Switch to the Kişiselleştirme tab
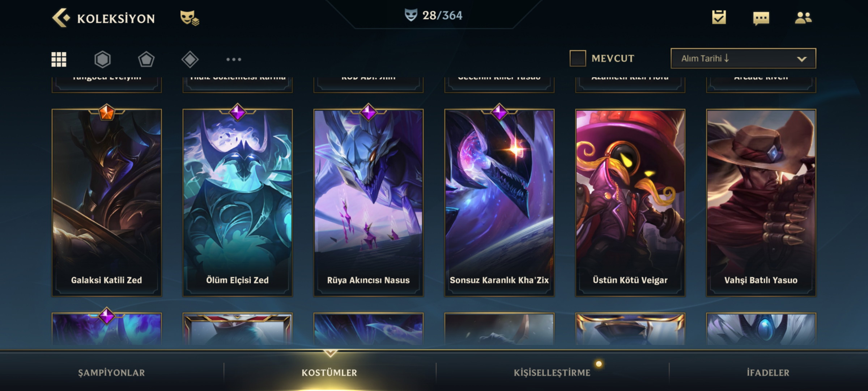The width and height of the screenshot is (868, 391). 552,373
